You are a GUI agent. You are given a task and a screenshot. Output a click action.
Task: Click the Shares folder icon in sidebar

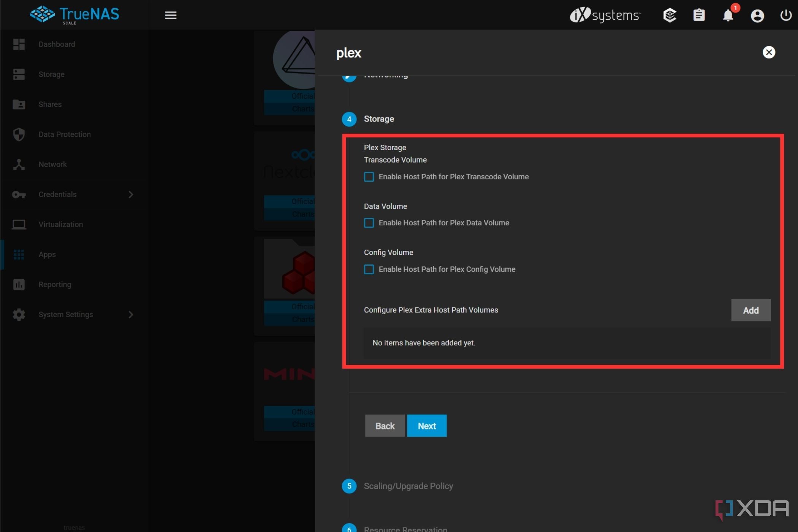[19, 104]
